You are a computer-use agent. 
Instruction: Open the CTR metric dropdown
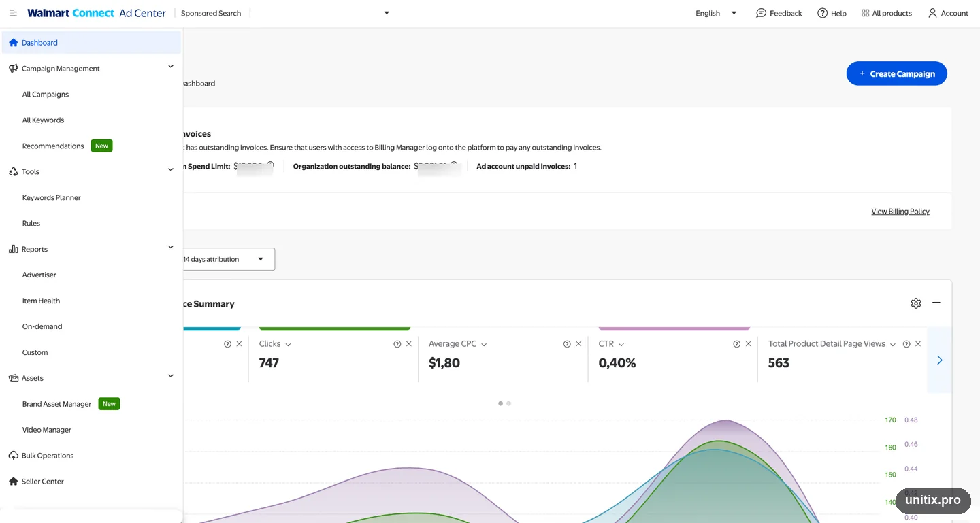pyautogui.click(x=621, y=345)
